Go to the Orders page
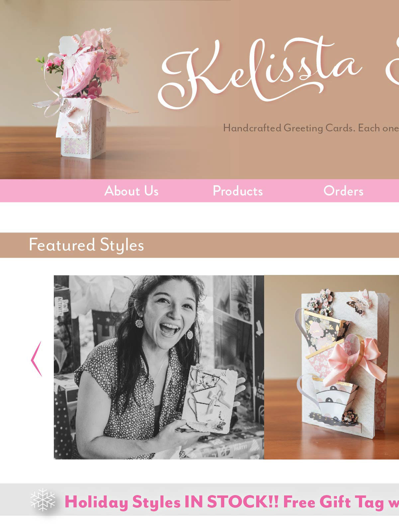 (x=344, y=191)
